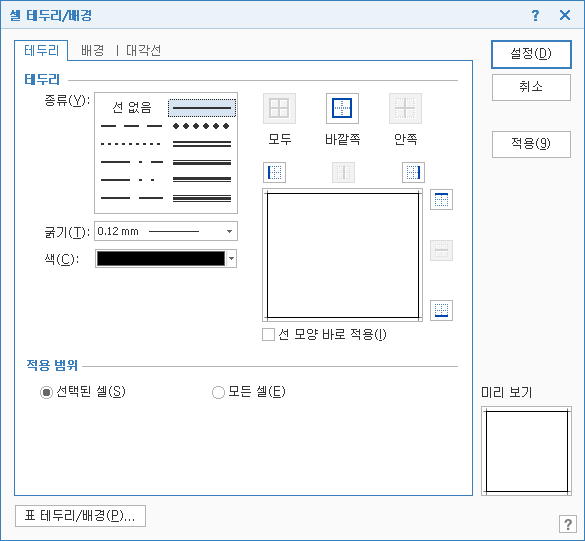
Task: Toggle top border line icon
Action: (x=441, y=200)
